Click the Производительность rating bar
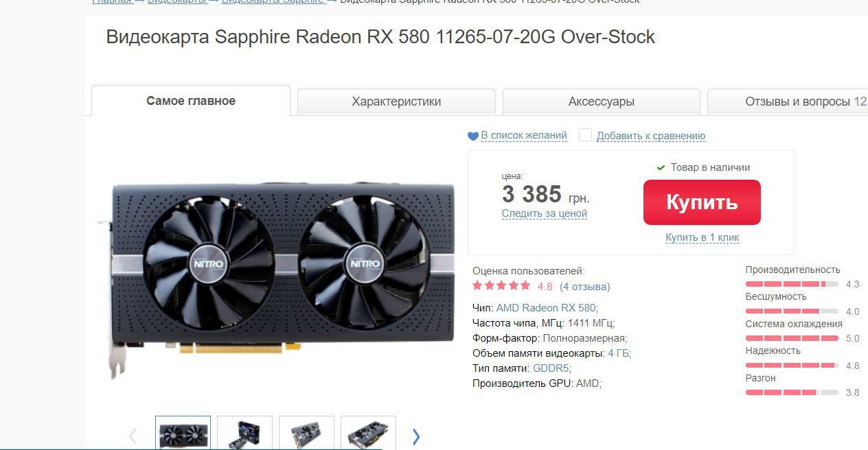Viewport: 868px width, 450px height. pyautogui.click(x=792, y=284)
